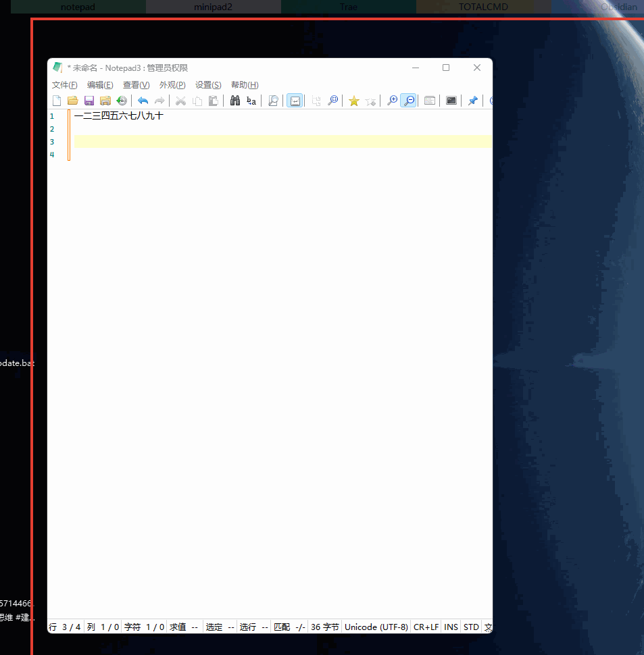The height and width of the screenshot is (655, 644).
Task: Save the document with the floppy icon
Action: coord(89,101)
